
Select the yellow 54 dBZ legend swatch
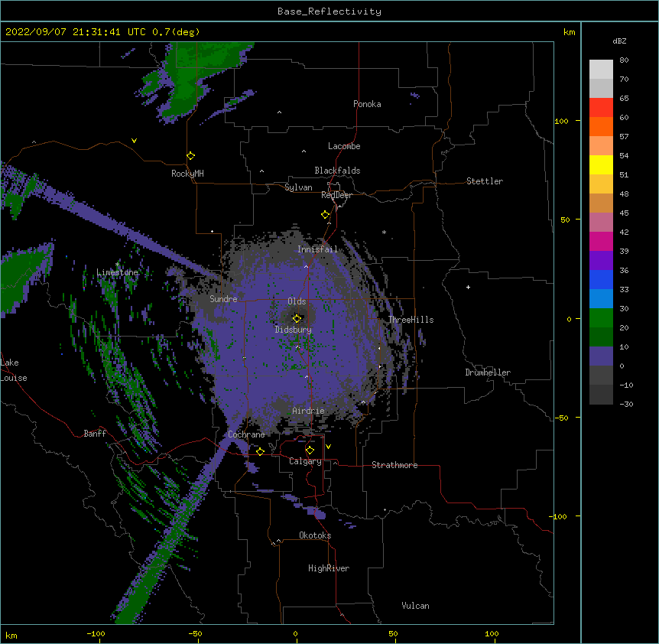(x=601, y=164)
